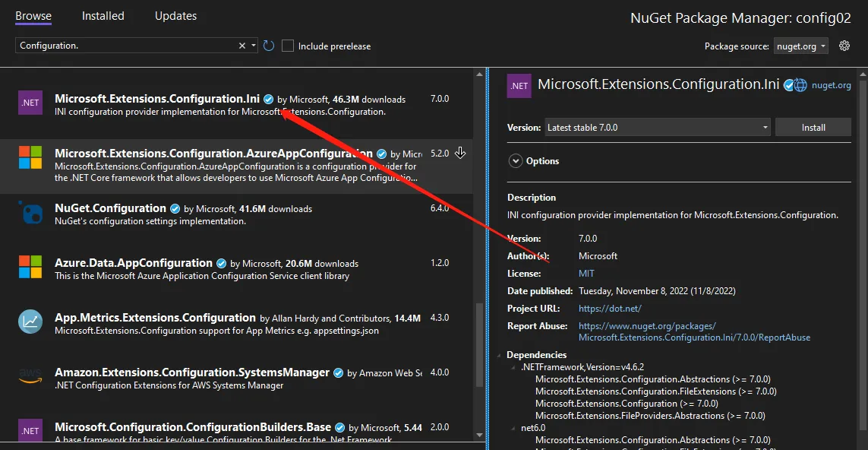Select the Azure.Data.AppConfiguration package logo
The height and width of the screenshot is (450, 868).
[x=30, y=267]
